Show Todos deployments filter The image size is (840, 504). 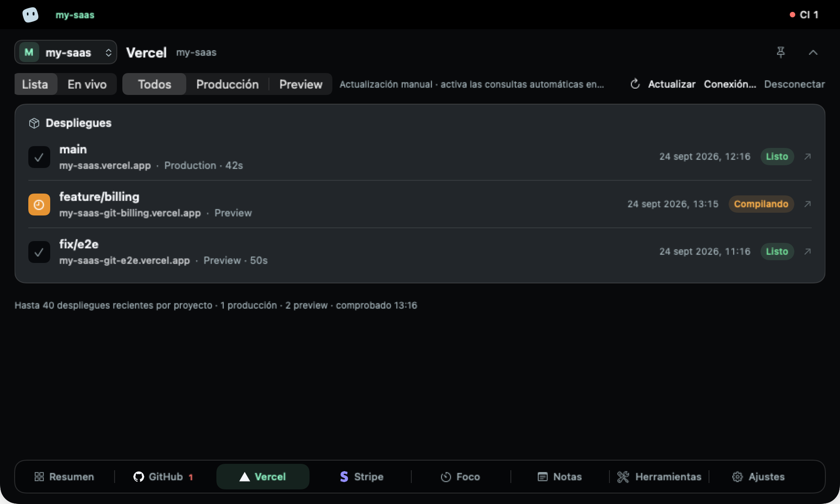154,84
